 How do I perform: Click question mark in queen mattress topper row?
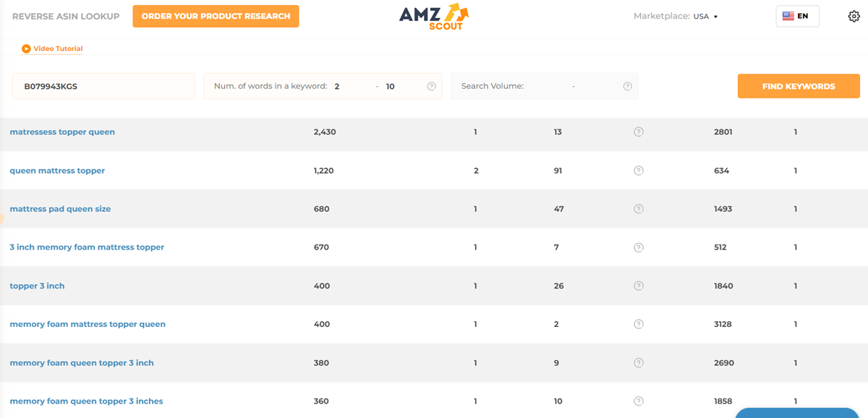click(638, 171)
